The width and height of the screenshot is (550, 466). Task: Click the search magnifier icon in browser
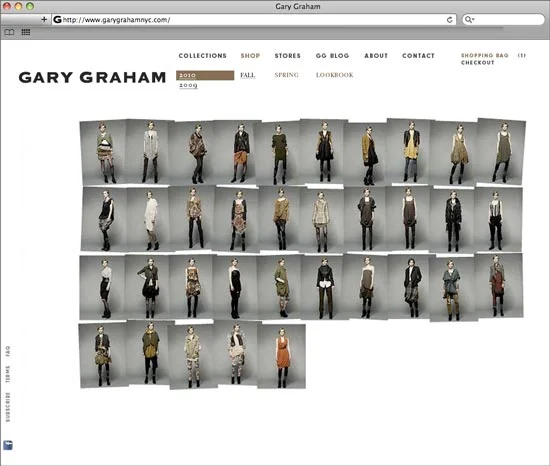tap(469, 20)
